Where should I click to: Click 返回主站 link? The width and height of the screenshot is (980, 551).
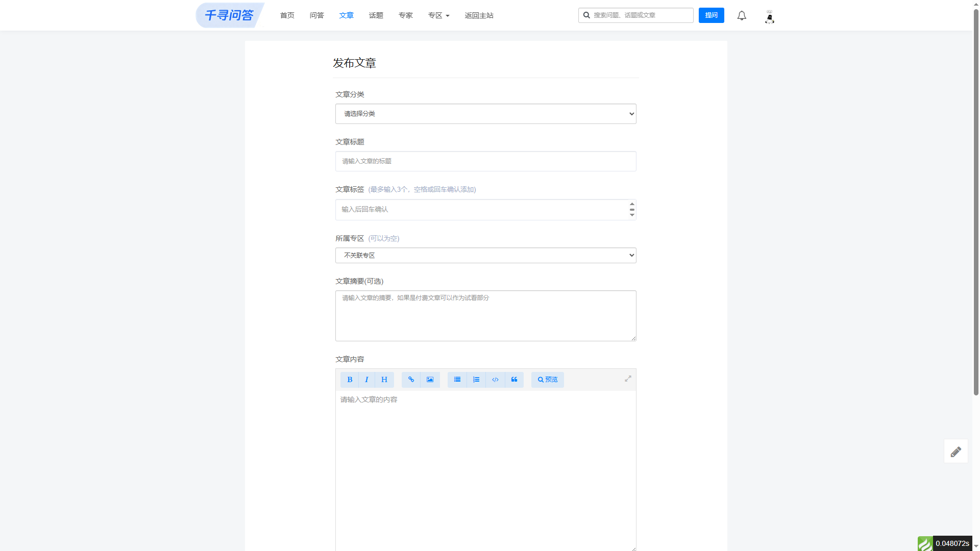click(479, 15)
